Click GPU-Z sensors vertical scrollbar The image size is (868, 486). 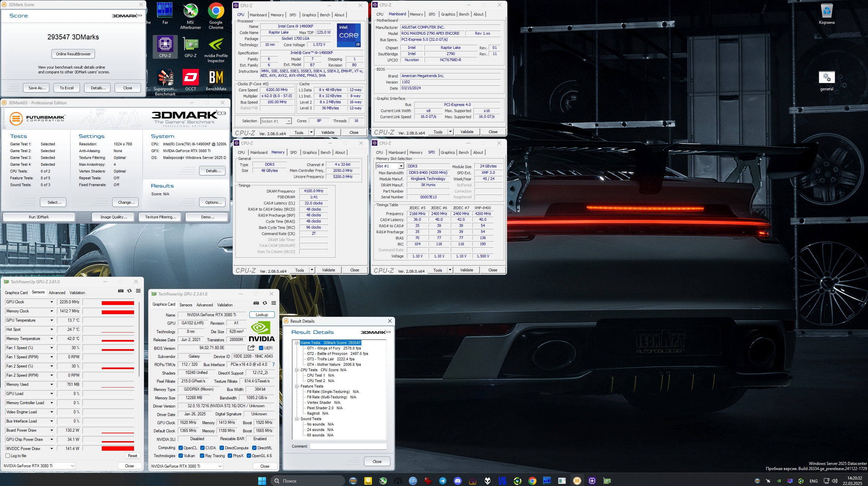pyautogui.click(x=139, y=340)
